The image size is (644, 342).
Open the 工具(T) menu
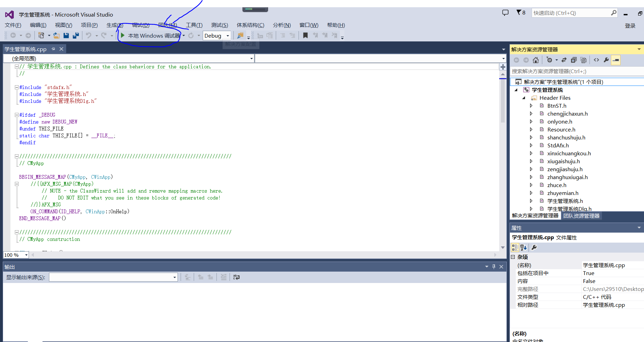[x=194, y=25]
